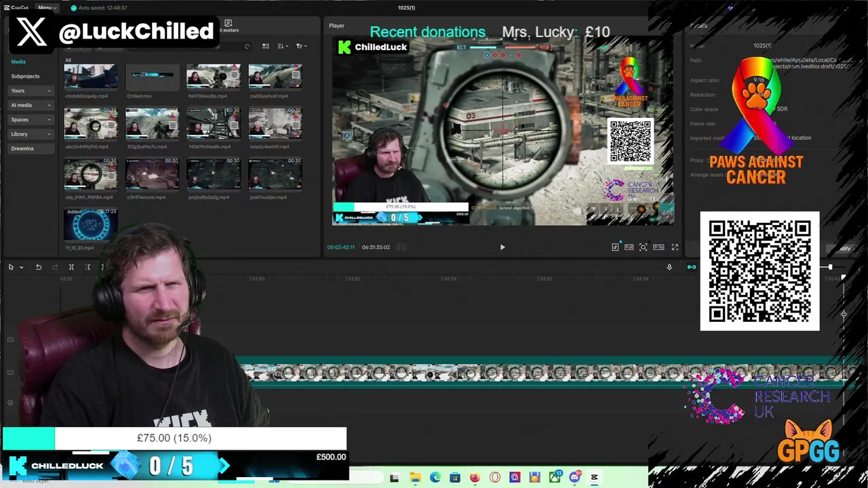Screen dimensions: 868x488
Task: Open Task View in the Windows taskbar
Action: 394,478
